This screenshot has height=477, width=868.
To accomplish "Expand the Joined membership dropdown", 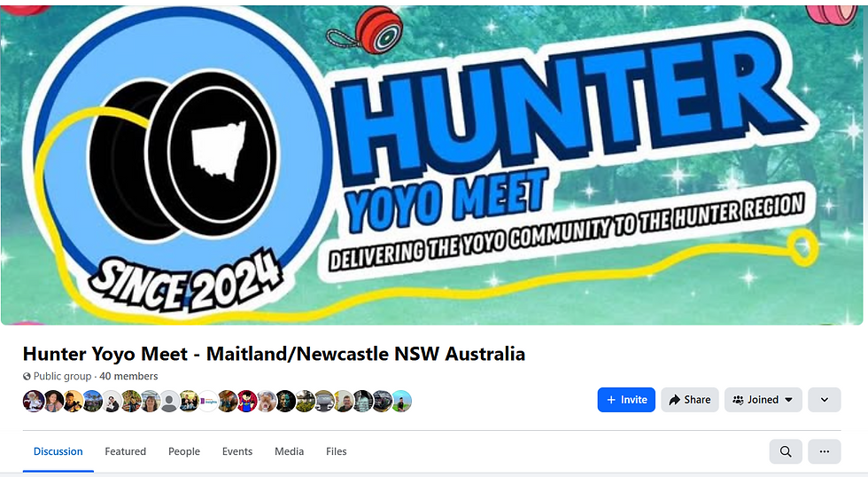I will pyautogui.click(x=763, y=400).
